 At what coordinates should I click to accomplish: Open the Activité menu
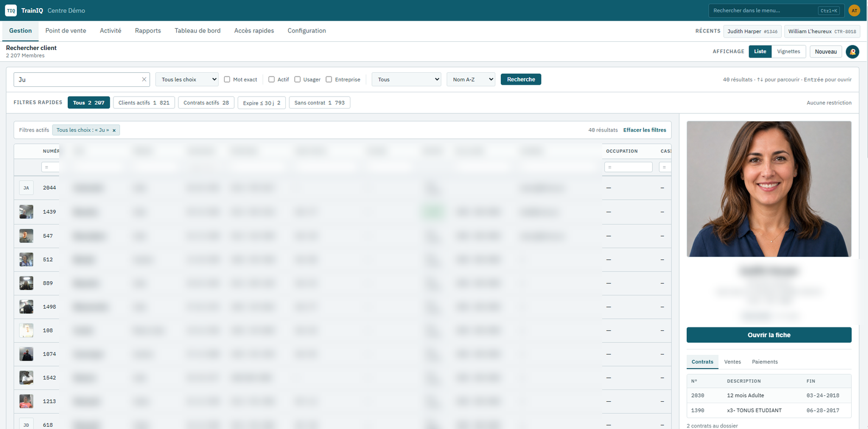click(111, 31)
